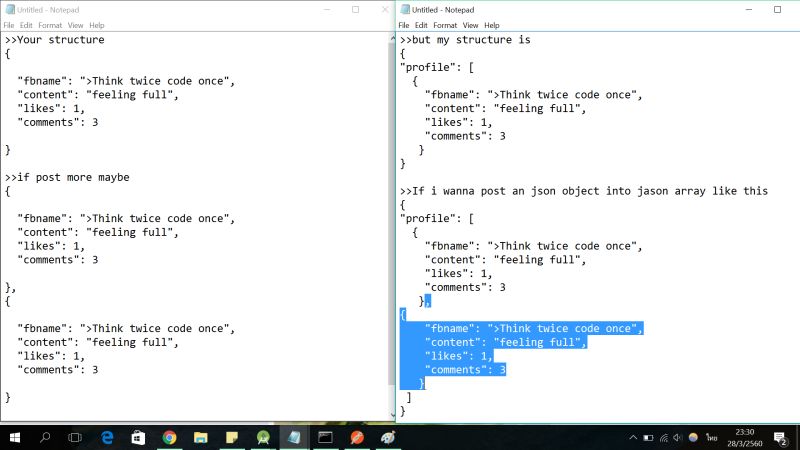This screenshot has width=800, height=450.
Task: Open File menu in left Notepad
Action: click(9, 25)
